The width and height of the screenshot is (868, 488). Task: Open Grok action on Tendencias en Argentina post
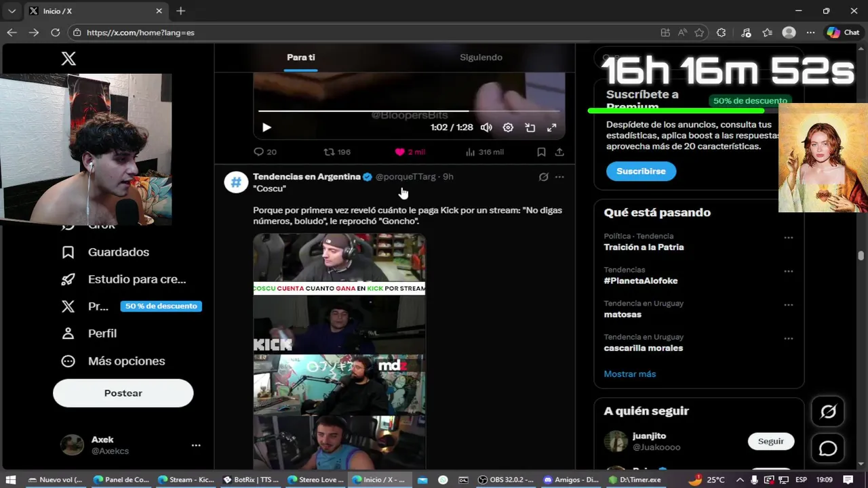click(543, 177)
